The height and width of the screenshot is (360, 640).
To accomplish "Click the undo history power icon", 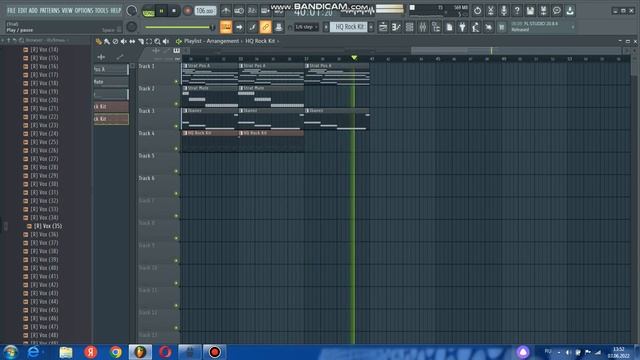I will tap(477, 11).
